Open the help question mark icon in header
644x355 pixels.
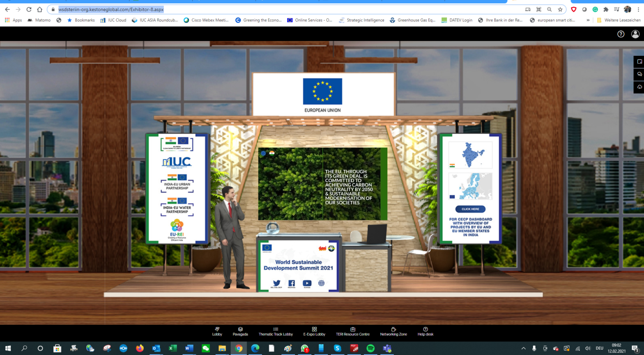tap(621, 34)
